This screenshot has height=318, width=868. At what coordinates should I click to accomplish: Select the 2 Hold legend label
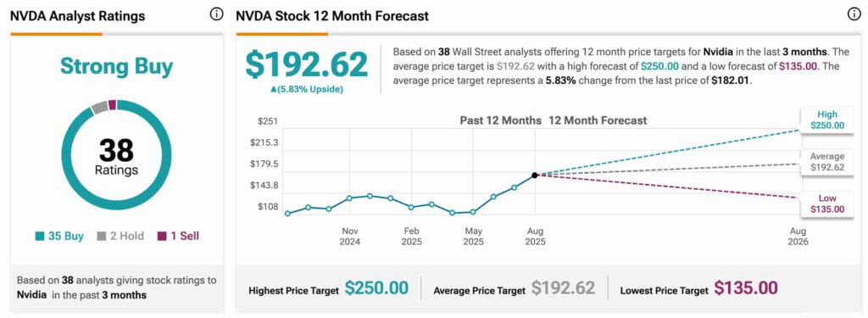tap(127, 236)
